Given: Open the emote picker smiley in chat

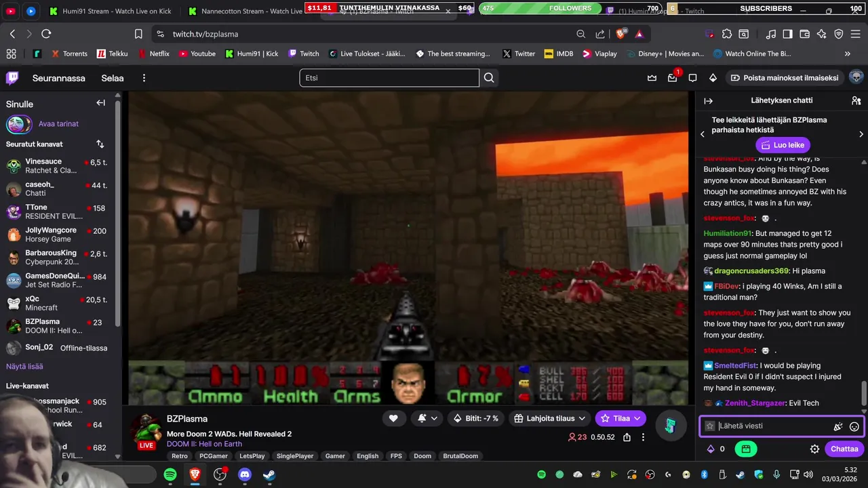Looking at the screenshot, I should coord(854,426).
